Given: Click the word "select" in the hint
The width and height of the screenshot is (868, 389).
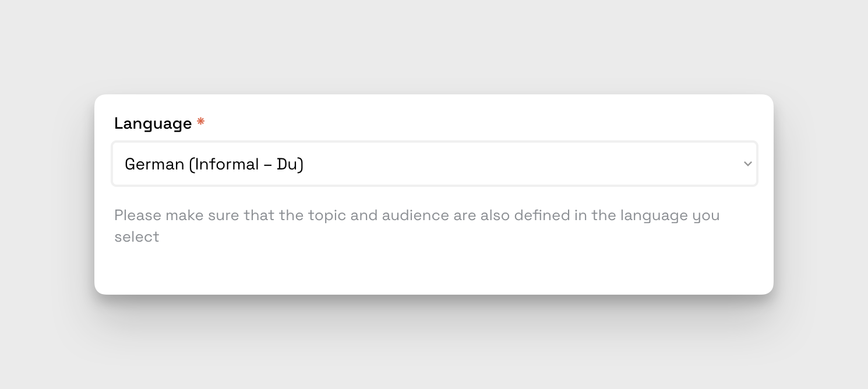Looking at the screenshot, I should click(x=136, y=237).
